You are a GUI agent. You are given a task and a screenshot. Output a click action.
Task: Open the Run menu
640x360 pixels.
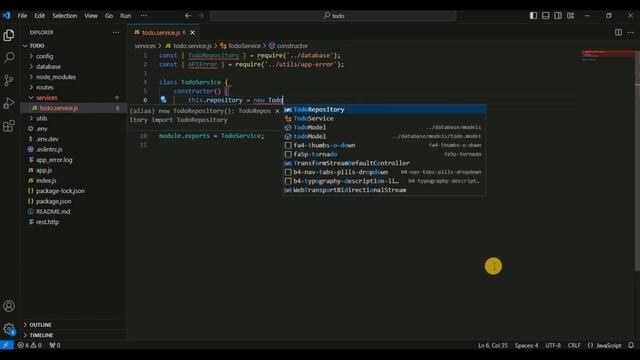point(126,16)
